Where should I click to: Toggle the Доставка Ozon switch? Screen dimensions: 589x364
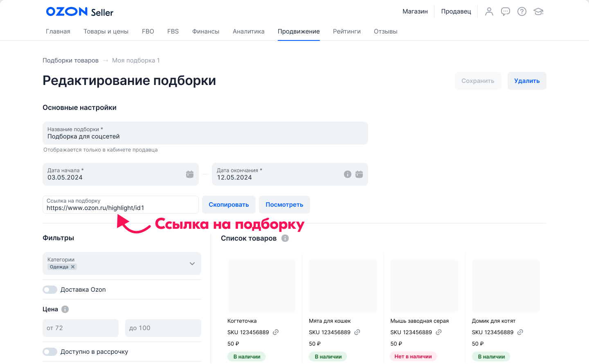pos(50,290)
